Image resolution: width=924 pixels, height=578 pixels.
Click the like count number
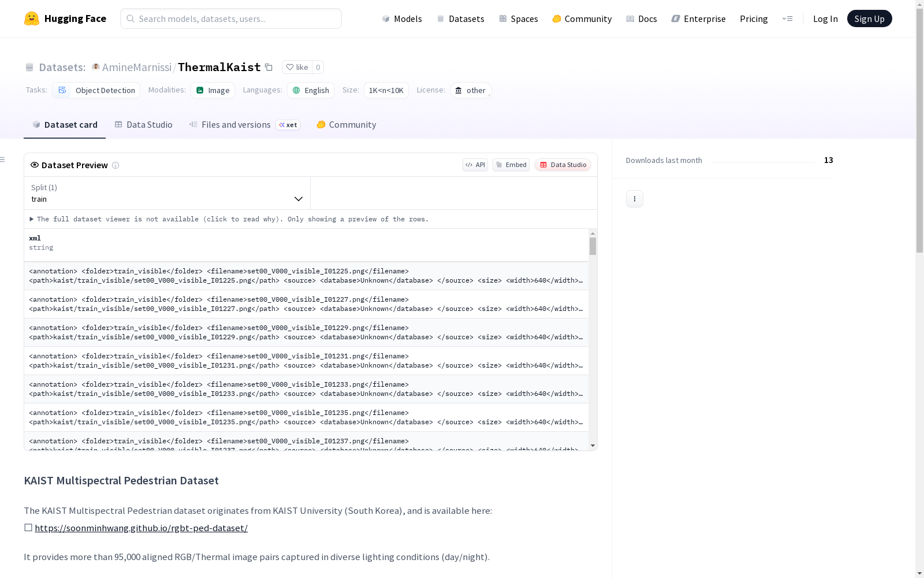(x=318, y=67)
